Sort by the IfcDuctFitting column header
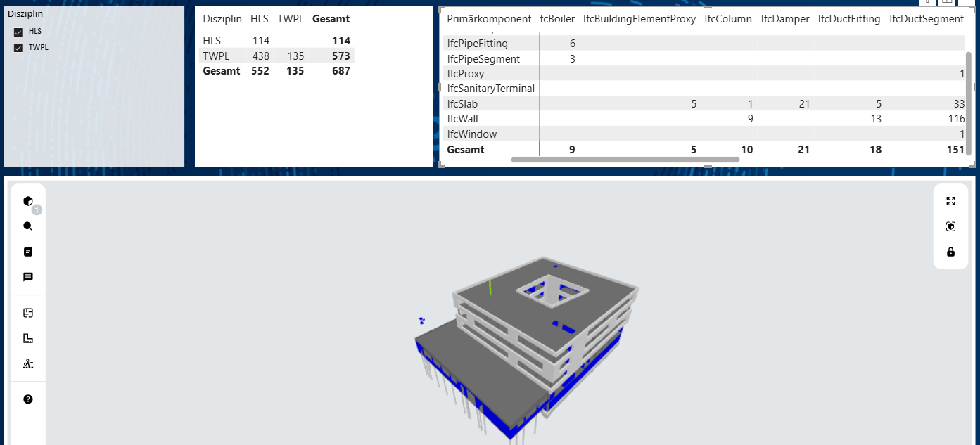This screenshot has width=980, height=445. click(x=849, y=19)
